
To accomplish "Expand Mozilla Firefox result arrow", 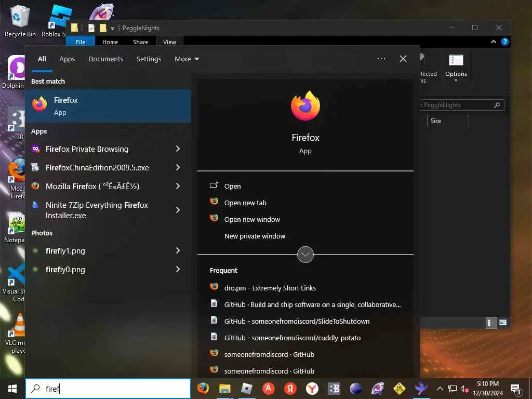I will coord(178,186).
